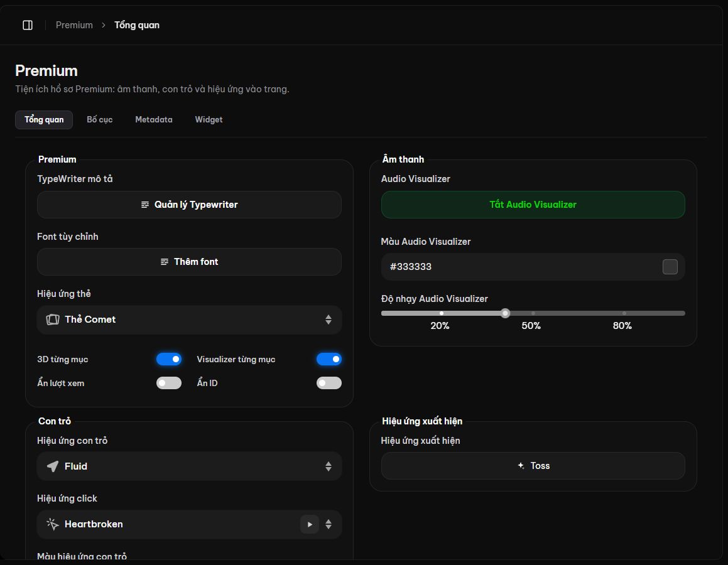
Task: Click the Quản lý Typewriter button
Action: (190, 205)
